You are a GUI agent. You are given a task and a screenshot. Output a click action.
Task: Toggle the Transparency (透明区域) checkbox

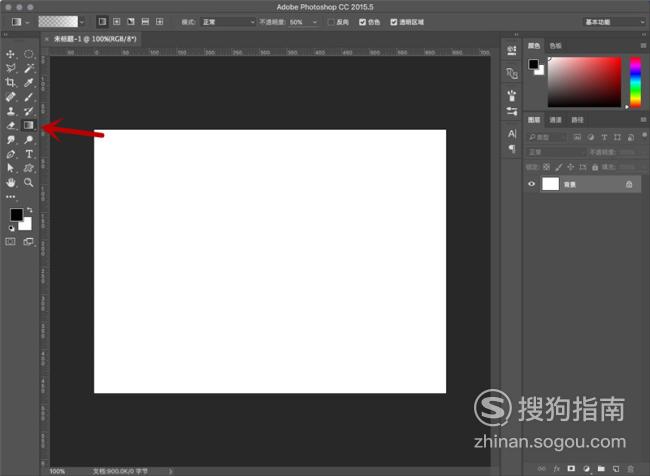pyautogui.click(x=394, y=22)
